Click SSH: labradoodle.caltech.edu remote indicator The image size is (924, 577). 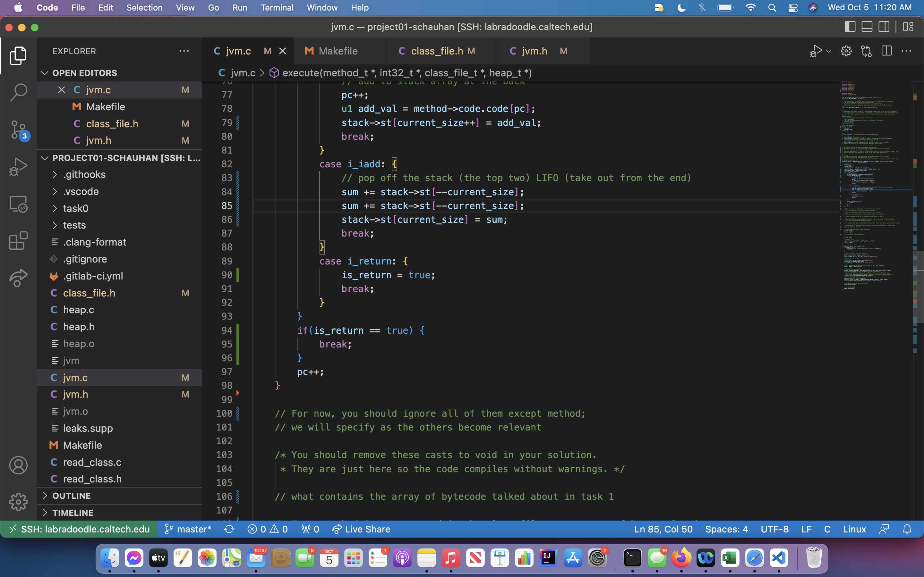[80, 529]
